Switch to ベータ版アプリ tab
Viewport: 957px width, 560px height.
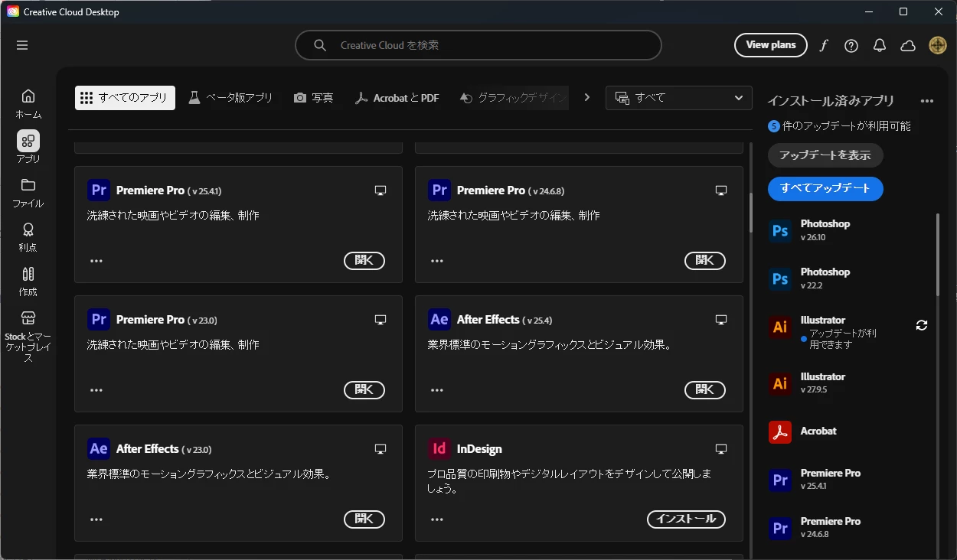[x=230, y=98]
